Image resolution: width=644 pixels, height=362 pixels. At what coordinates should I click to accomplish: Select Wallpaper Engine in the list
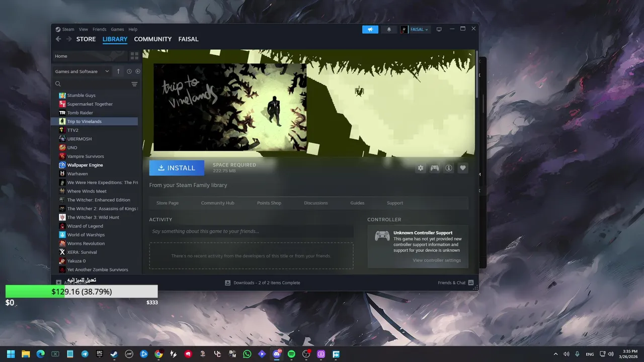point(95,165)
